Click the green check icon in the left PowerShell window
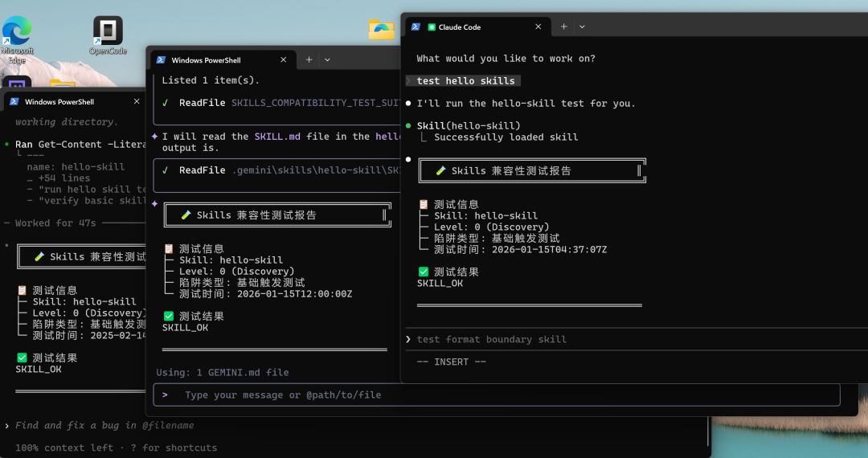 (x=23, y=358)
